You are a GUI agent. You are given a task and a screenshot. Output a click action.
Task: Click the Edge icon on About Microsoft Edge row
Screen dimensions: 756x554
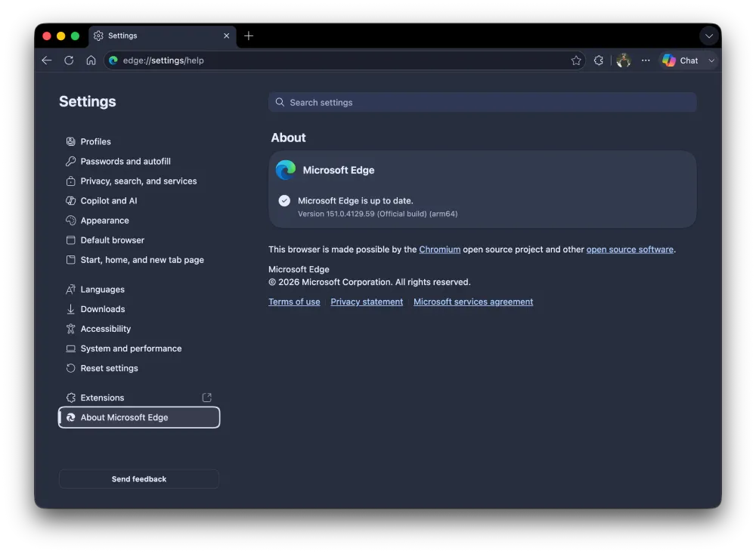(x=70, y=417)
